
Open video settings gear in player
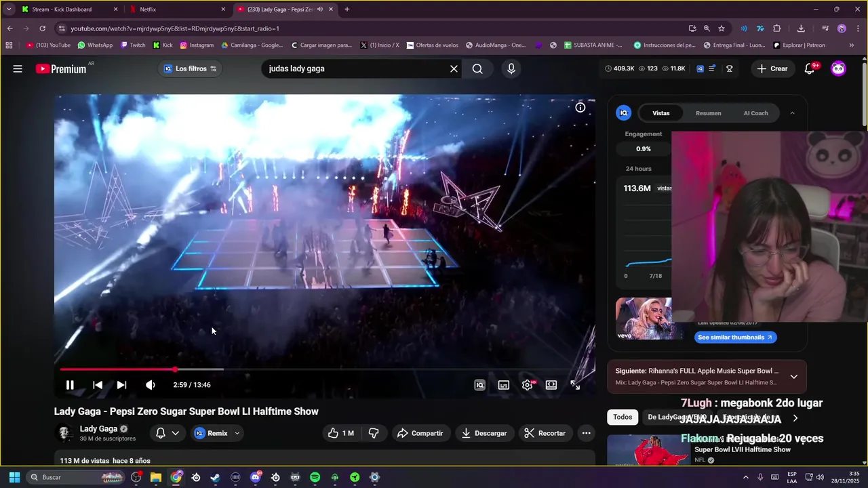tap(528, 385)
